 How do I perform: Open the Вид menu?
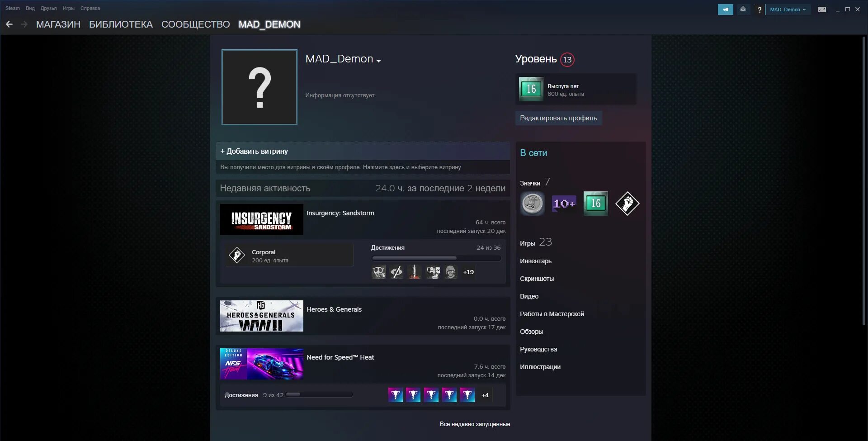click(x=30, y=8)
